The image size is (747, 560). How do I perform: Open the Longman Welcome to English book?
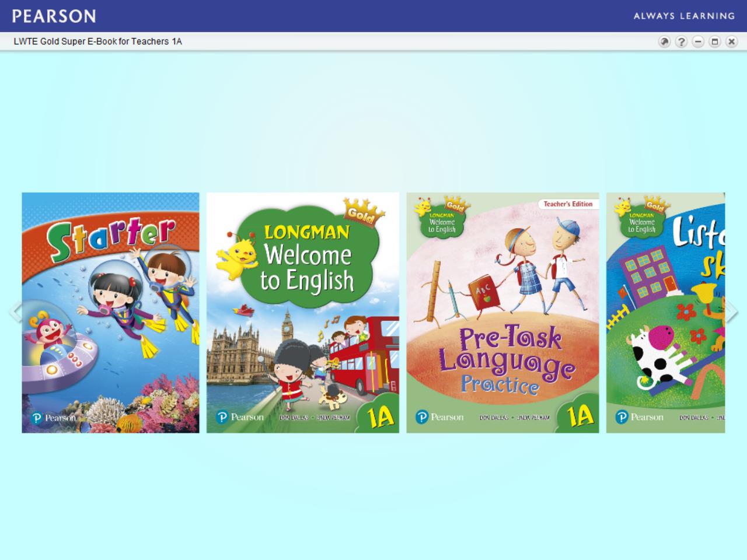pos(302,313)
